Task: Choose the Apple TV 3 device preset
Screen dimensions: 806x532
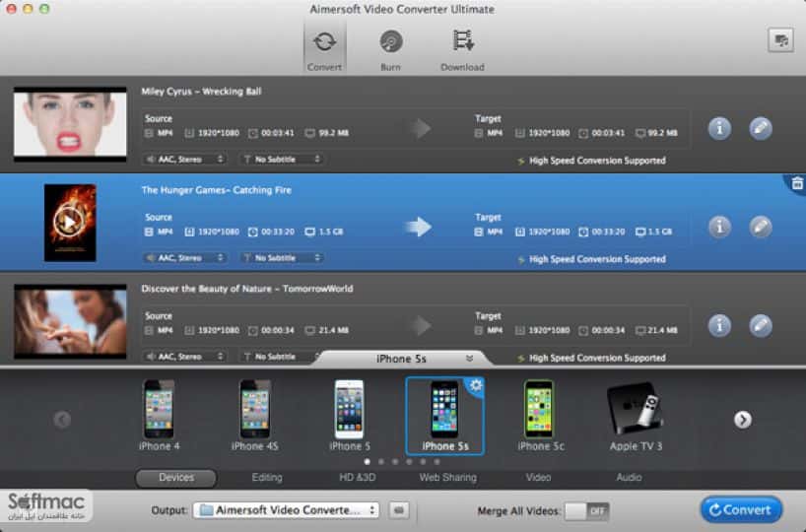Action: pyautogui.click(x=636, y=416)
